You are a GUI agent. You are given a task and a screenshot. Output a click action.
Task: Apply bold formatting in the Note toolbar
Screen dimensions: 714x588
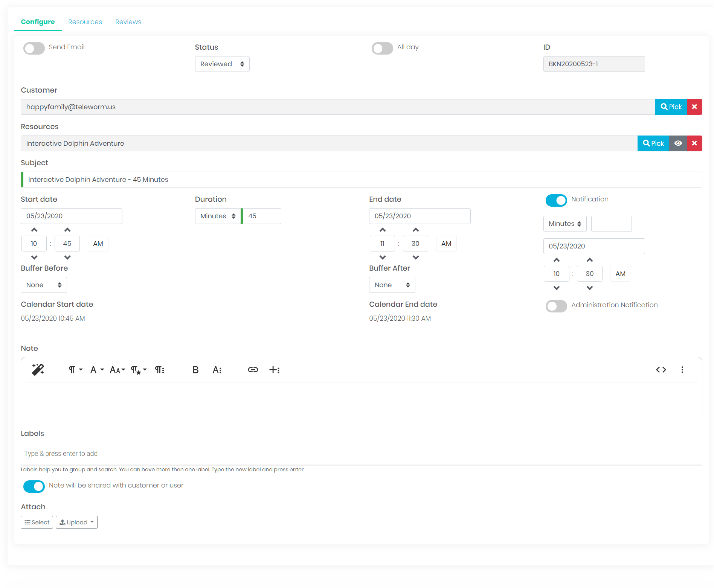[195, 370]
